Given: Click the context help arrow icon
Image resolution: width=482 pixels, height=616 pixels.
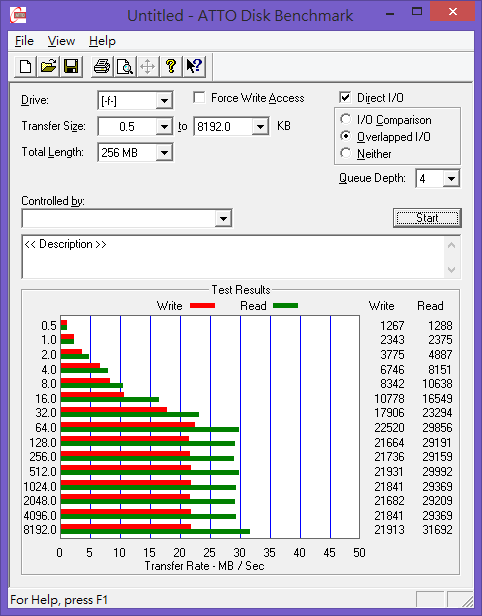Looking at the screenshot, I should coord(194,66).
